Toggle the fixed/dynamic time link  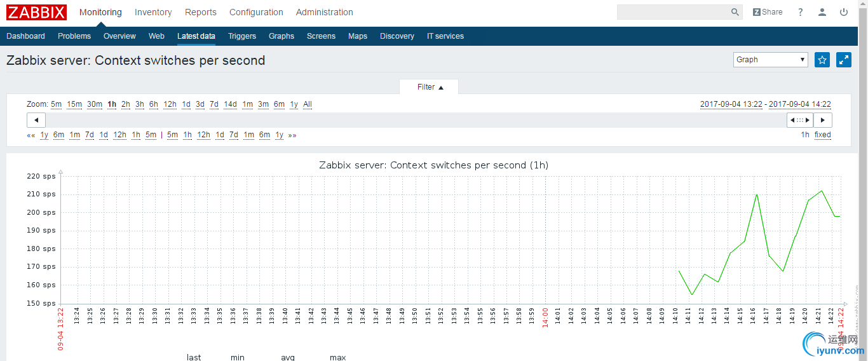coord(822,135)
